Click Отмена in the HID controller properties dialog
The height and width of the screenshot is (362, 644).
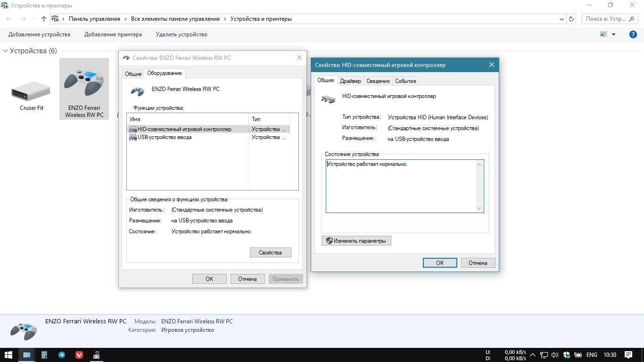478,263
